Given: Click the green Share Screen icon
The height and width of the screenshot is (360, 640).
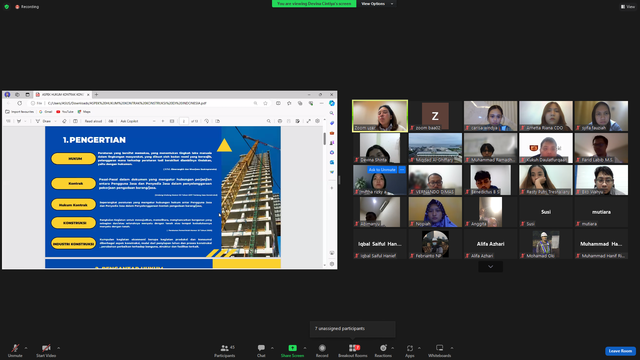Looking at the screenshot, I should point(293,348).
